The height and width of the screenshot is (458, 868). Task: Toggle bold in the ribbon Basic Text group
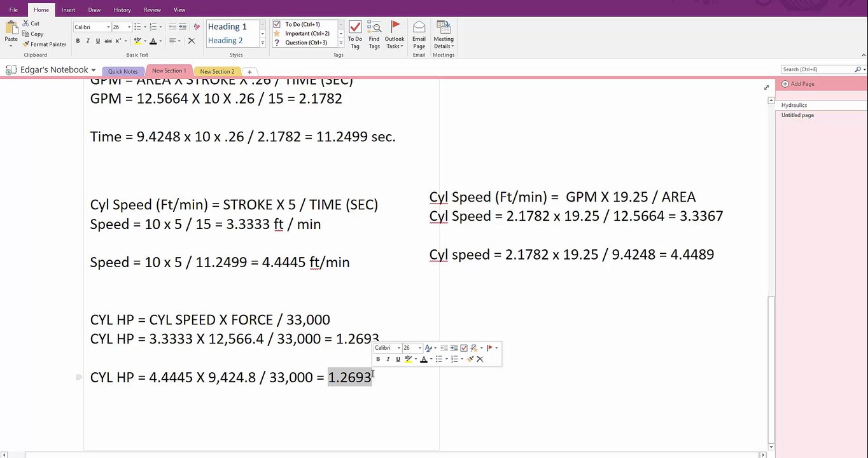78,41
